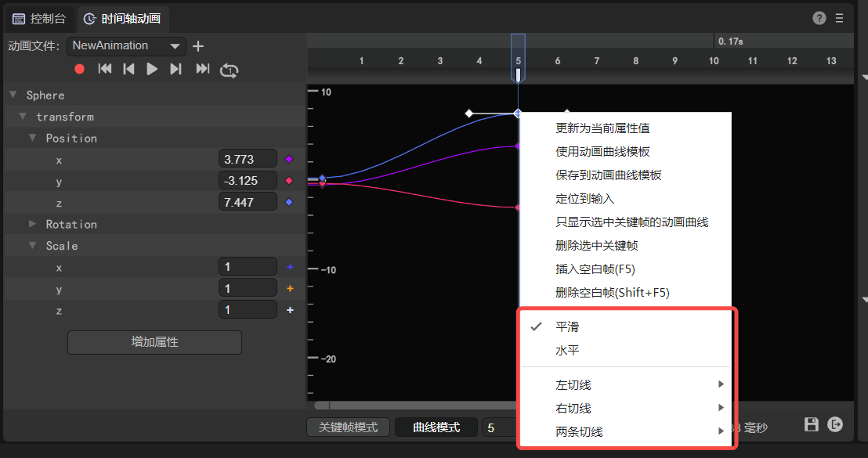Click the 增加属性 button

coord(154,342)
